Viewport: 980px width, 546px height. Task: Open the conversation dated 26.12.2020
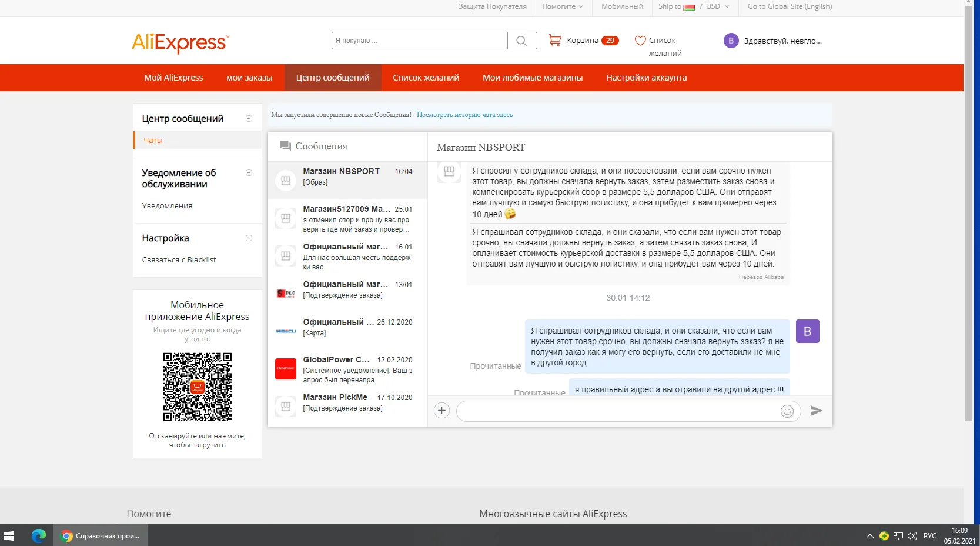(x=347, y=331)
